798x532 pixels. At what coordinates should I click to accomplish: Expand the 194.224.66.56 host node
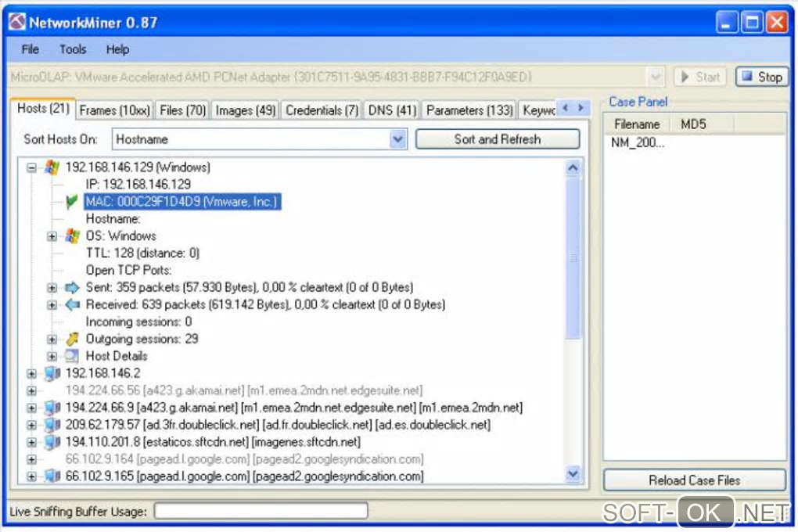pos(31,391)
